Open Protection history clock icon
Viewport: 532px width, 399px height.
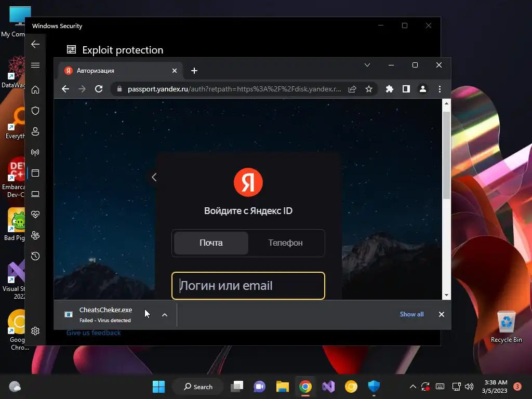(x=35, y=256)
